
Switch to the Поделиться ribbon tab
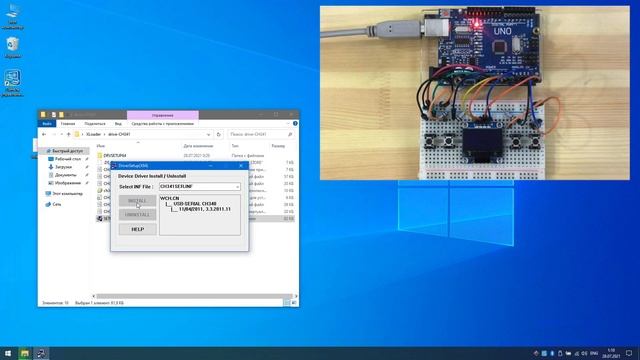point(95,124)
